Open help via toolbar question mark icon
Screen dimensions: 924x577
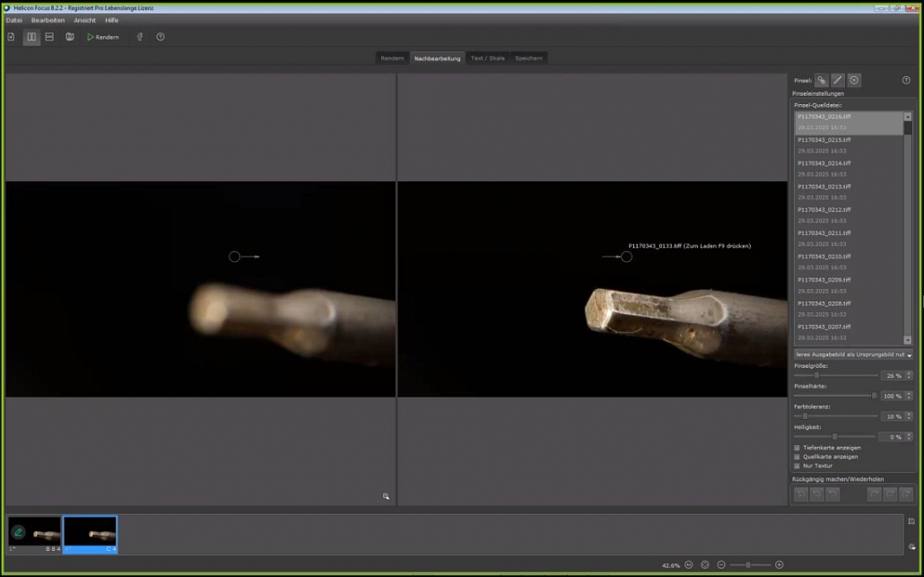pyautogui.click(x=161, y=37)
